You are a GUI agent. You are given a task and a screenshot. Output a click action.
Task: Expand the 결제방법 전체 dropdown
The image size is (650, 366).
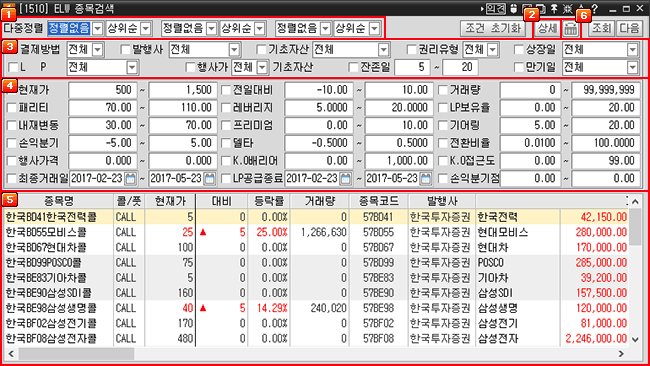coord(97,50)
